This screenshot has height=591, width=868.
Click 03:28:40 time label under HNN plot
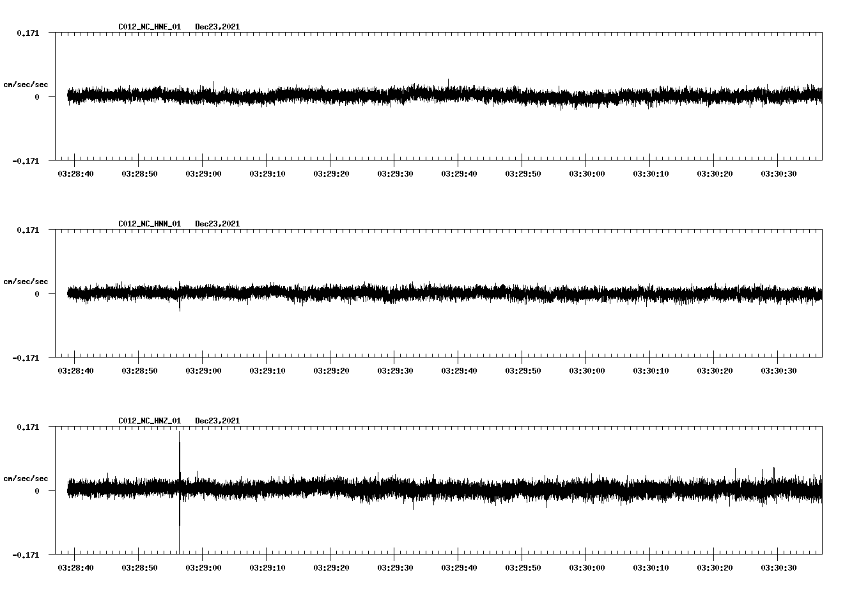click(75, 370)
